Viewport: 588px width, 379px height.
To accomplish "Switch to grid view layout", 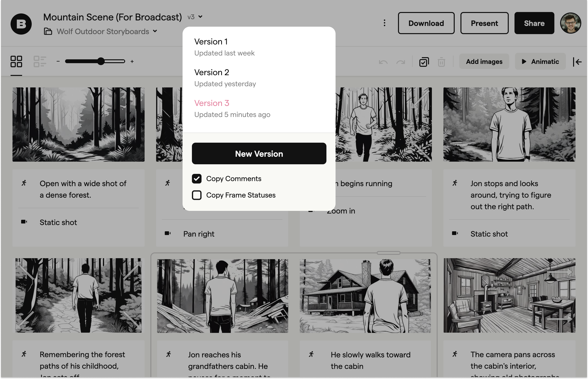I will [x=16, y=61].
